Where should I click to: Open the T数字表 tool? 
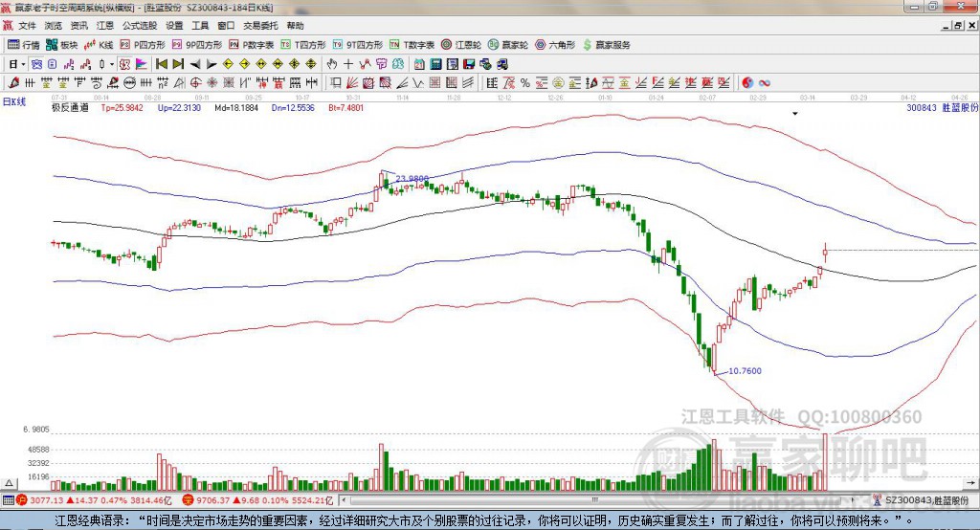[412, 45]
